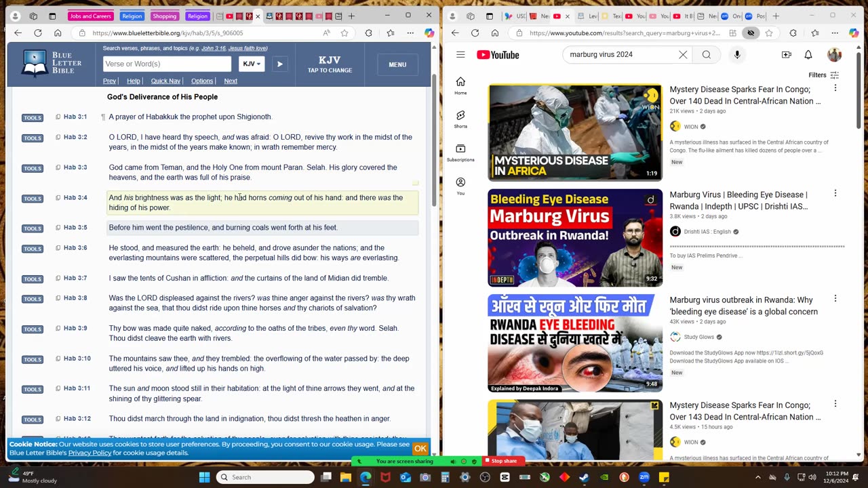This screenshot has width=868, height=488.
Task: Expand YouTube search Filters
Action: click(823, 75)
